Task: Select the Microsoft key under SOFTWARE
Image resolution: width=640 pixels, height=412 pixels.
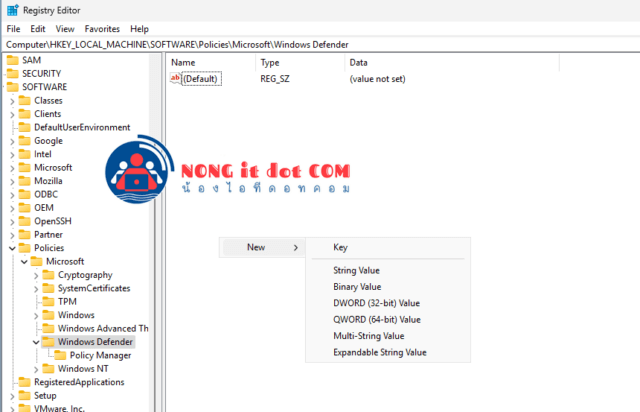Action: [53, 167]
